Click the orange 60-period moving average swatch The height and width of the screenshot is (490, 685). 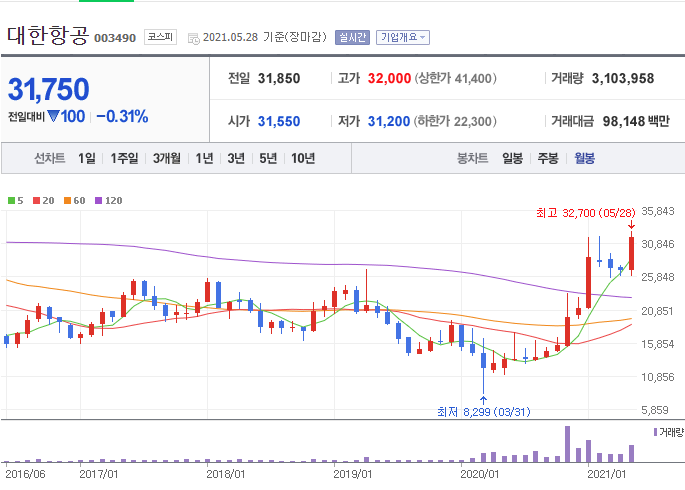click(67, 200)
